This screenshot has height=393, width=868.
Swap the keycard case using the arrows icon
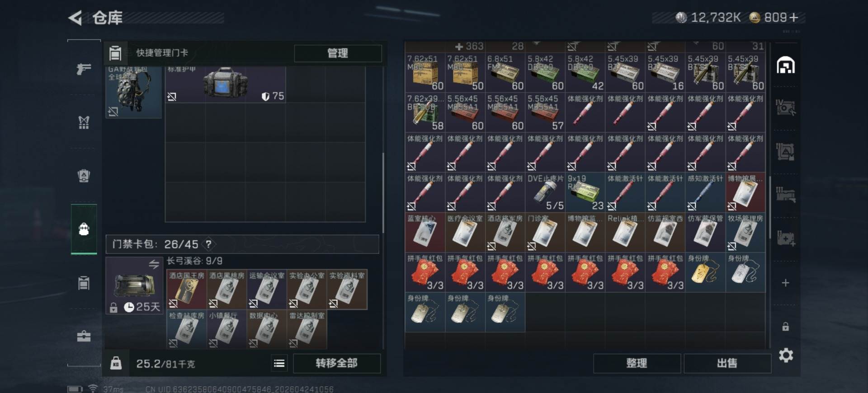[x=154, y=264]
